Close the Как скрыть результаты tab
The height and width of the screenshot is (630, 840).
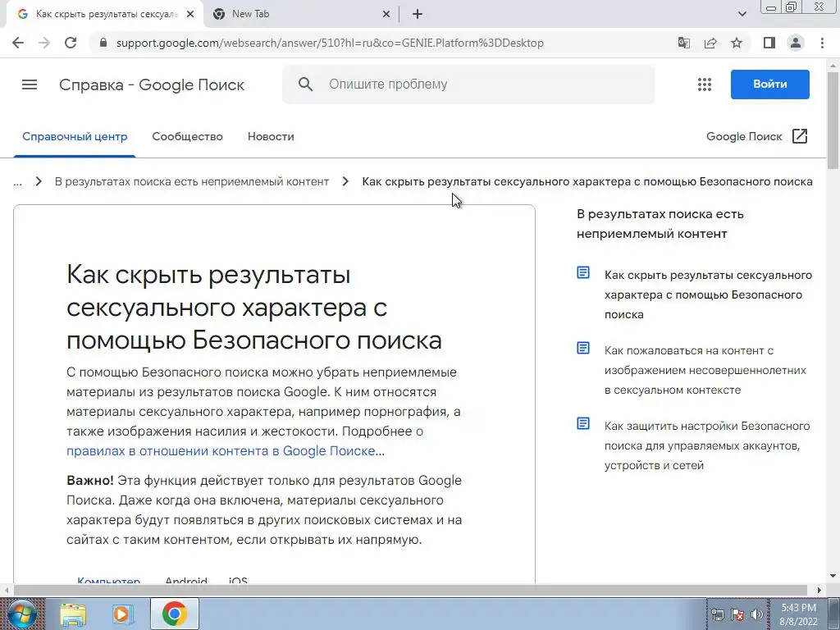190,14
